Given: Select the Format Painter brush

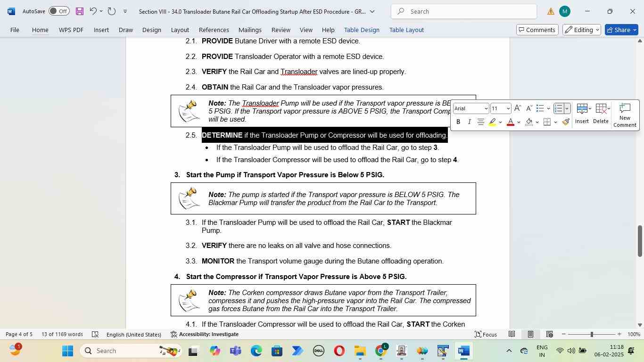Looking at the screenshot, I should [566, 122].
